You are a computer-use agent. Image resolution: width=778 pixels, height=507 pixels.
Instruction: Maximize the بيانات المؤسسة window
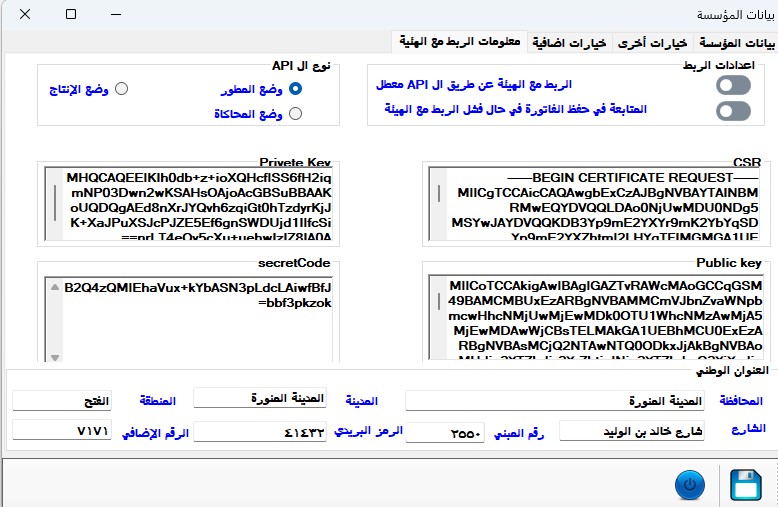(71, 14)
